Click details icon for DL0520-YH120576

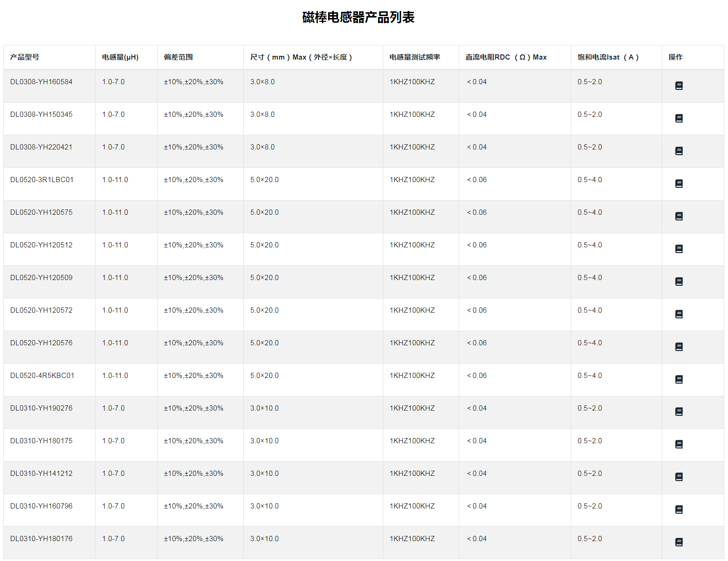[679, 347]
